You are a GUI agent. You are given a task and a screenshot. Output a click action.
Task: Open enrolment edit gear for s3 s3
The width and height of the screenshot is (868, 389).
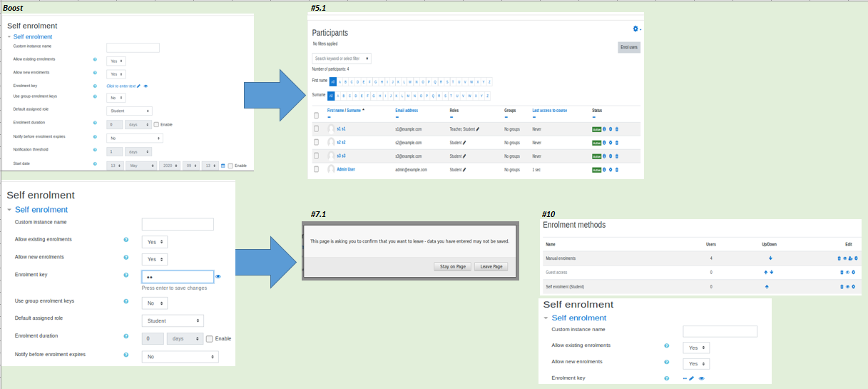pyautogui.click(x=611, y=156)
